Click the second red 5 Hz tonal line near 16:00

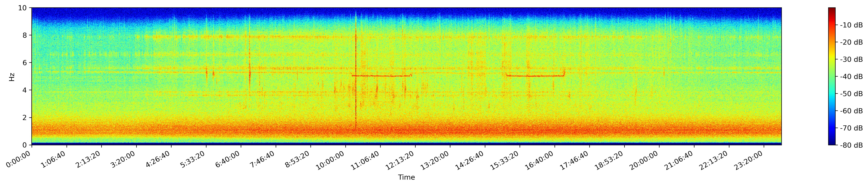tap(535, 76)
